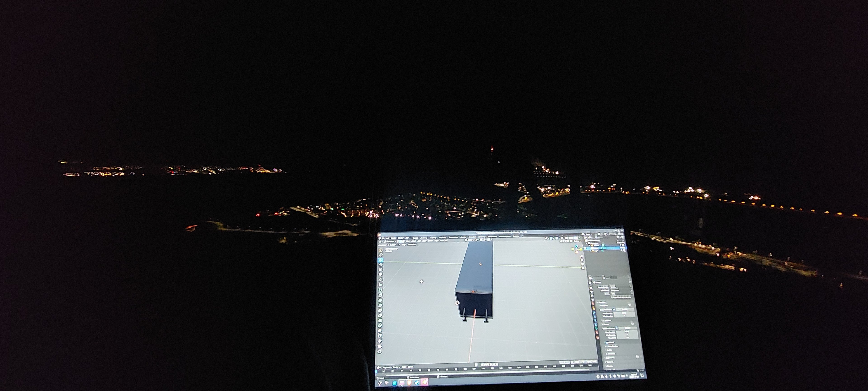The height and width of the screenshot is (391, 868).
Task: Toggle render Noise Threshold checkbox
Action: pos(617,328)
